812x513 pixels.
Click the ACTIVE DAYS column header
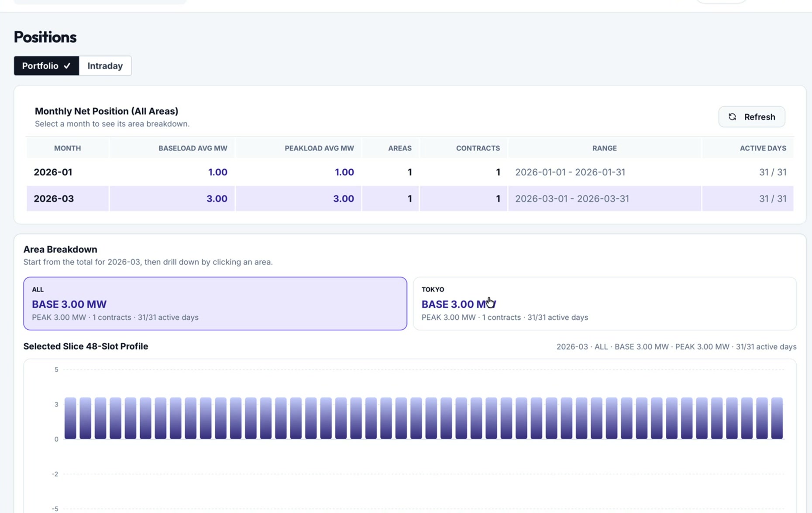click(763, 148)
